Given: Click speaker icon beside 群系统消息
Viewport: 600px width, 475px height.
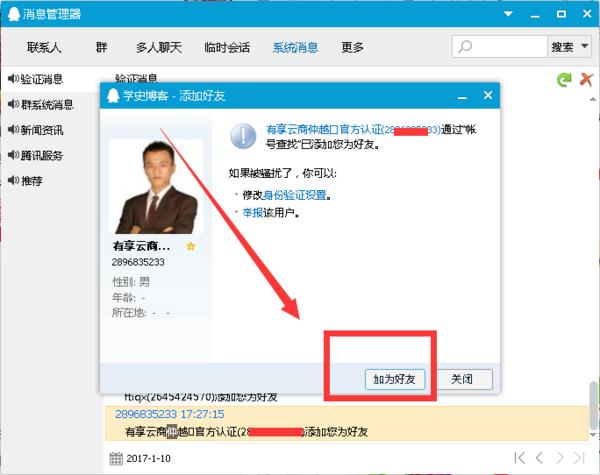Looking at the screenshot, I should pos(13,103).
